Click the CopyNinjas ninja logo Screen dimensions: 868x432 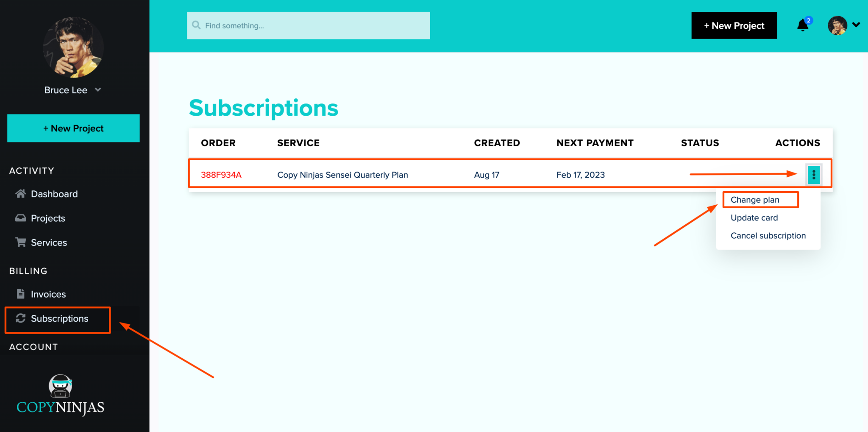click(x=61, y=386)
